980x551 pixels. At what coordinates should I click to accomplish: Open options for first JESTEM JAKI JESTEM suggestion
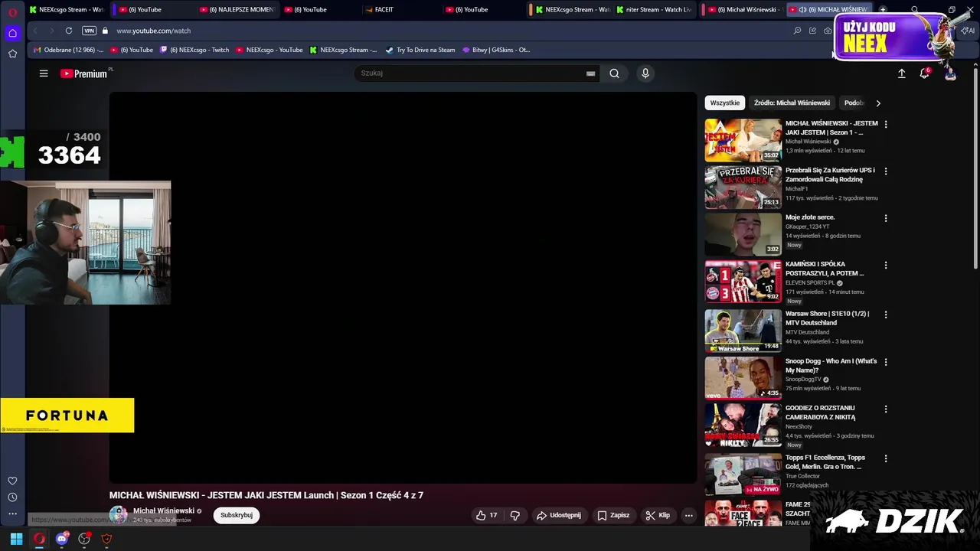click(x=886, y=124)
